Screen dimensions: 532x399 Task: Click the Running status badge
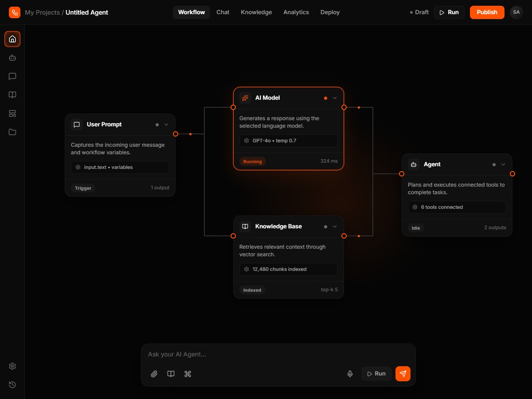tap(253, 161)
